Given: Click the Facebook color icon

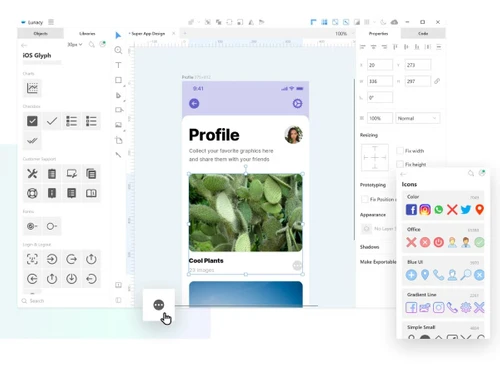Looking at the screenshot, I should click(411, 210).
